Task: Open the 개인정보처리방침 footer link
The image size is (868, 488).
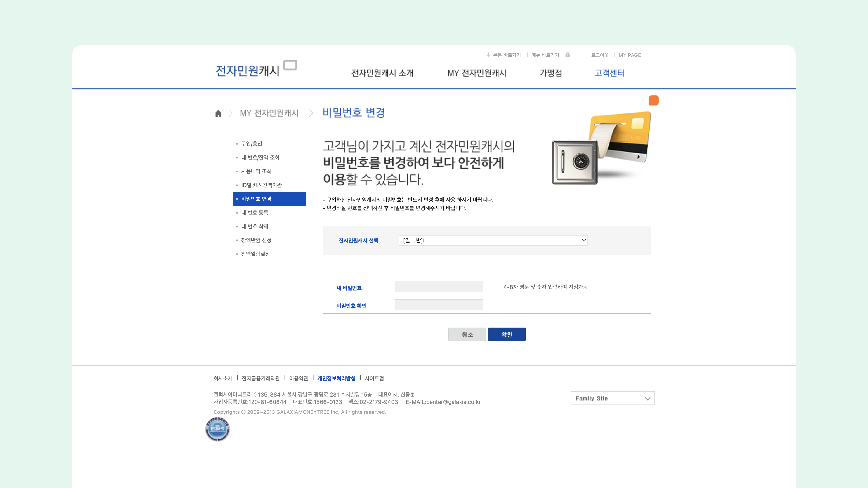Action: (336, 378)
